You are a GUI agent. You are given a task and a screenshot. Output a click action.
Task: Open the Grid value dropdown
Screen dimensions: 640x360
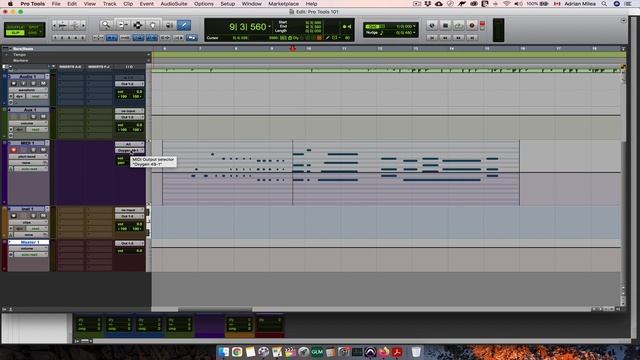tap(415, 26)
